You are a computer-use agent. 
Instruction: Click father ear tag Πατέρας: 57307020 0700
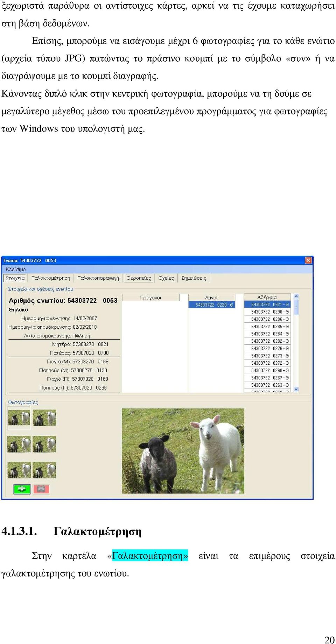pyautogui.click(x=79, y=353)
